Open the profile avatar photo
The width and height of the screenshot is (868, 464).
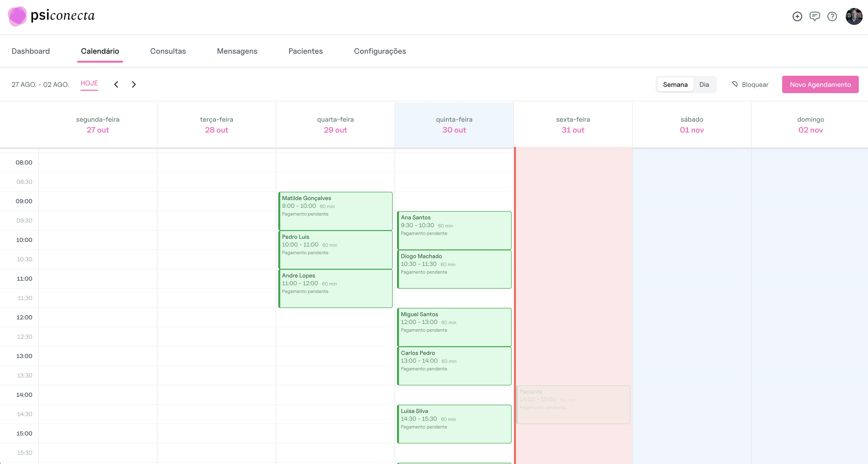coord(853,16)
